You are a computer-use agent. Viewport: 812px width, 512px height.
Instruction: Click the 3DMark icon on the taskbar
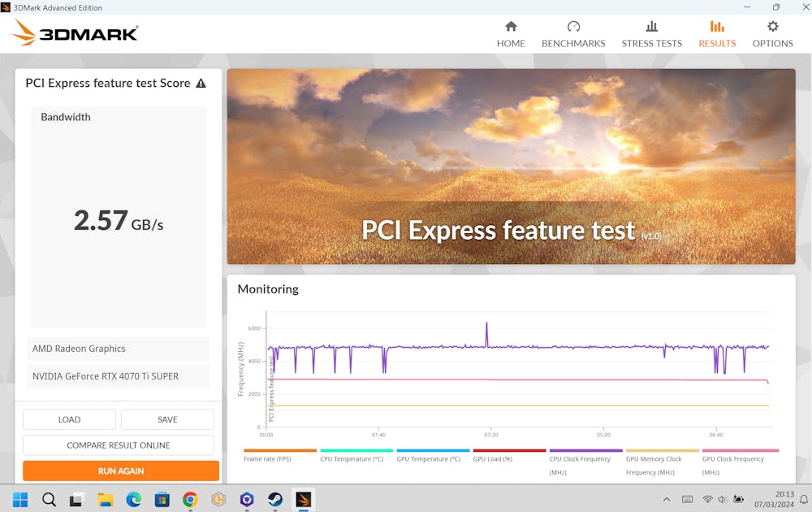304,500
